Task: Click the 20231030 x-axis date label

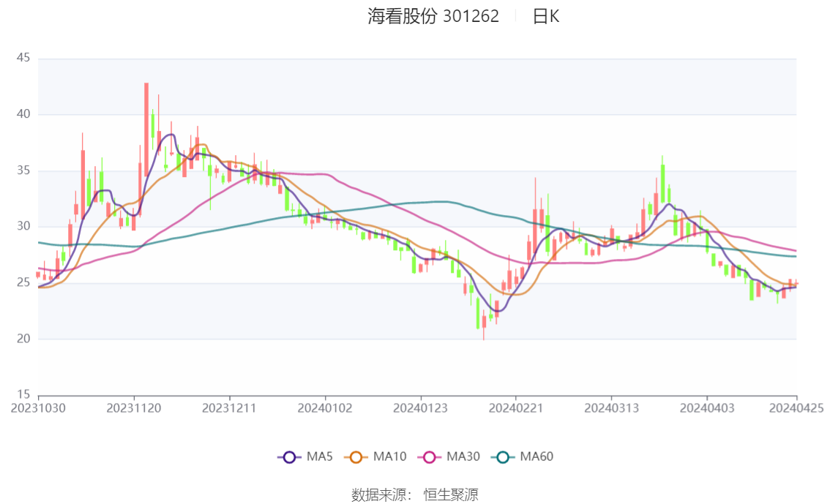Action: tap(38, 408)
